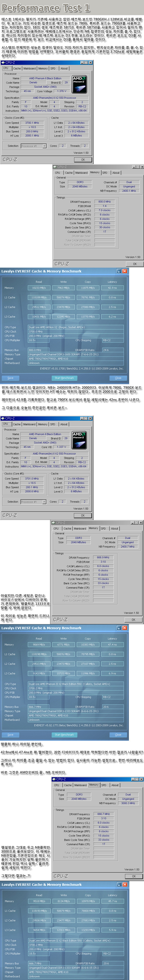Select the NB Frequency value 2400.1 MHz
144x980 pixels.
pos(129,191)
